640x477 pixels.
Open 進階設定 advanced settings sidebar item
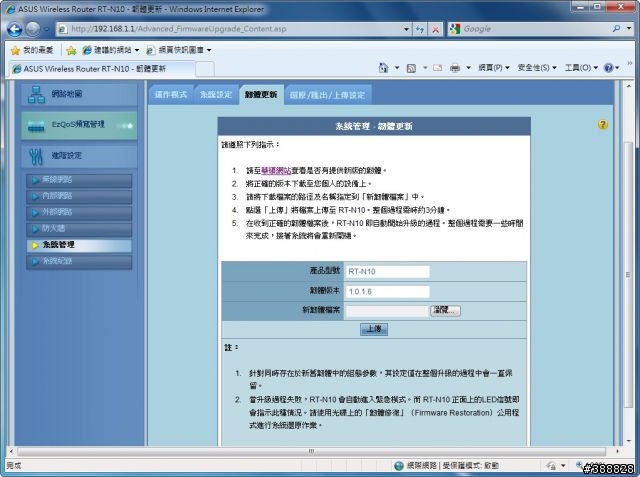pos(79,156)
